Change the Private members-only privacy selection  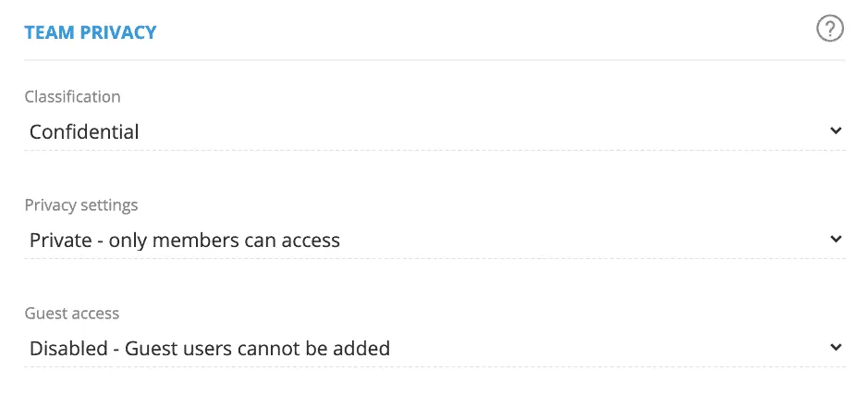coord(434,240)
